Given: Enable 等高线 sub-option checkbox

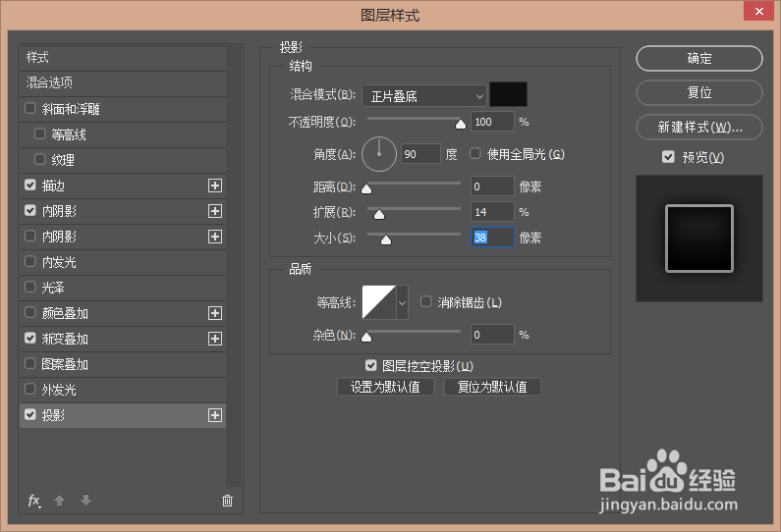Looking at the screenshot, I should pos(40,133).
